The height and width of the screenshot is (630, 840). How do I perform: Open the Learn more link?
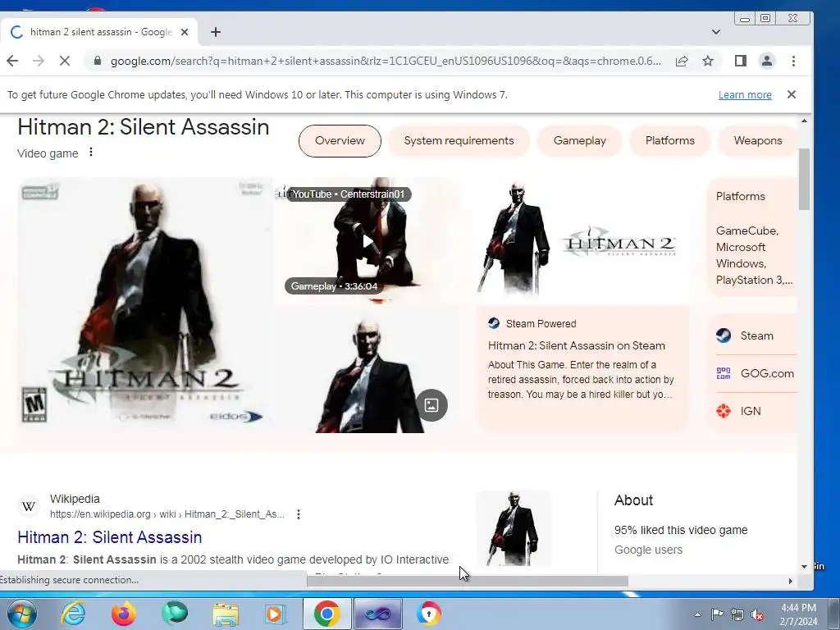pos(745,95)
